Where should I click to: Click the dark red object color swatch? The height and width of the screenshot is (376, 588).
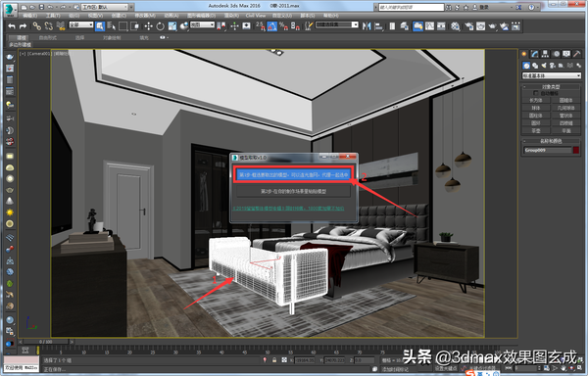click(576, 150)
